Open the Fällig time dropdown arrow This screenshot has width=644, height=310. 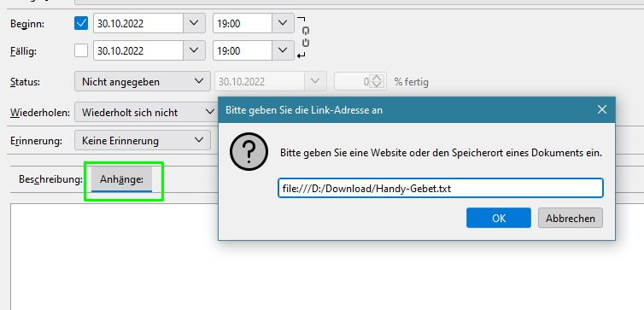point(283,50)
